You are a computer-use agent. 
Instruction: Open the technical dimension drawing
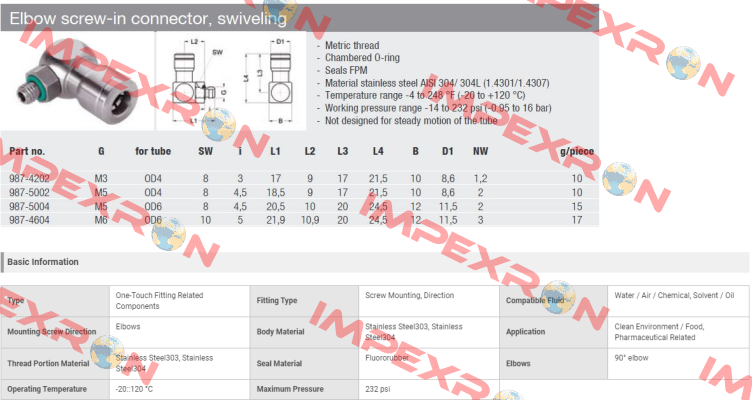click(x=231, y=81)
